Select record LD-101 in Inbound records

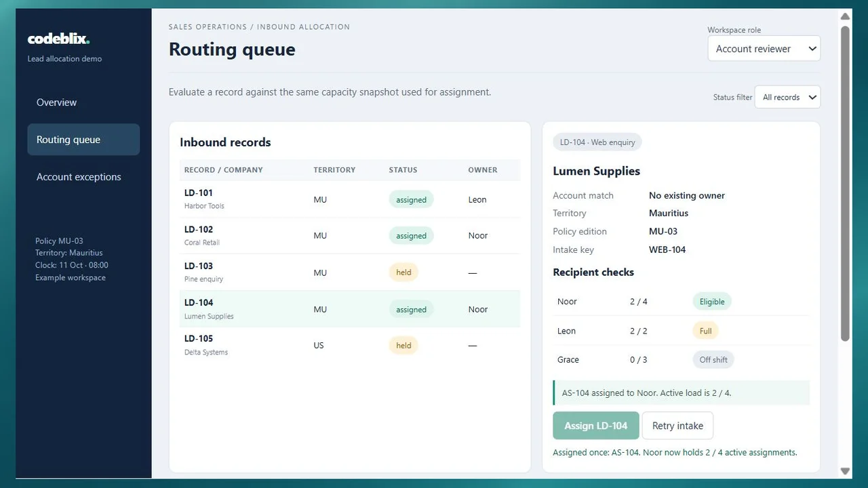point(350,199)
